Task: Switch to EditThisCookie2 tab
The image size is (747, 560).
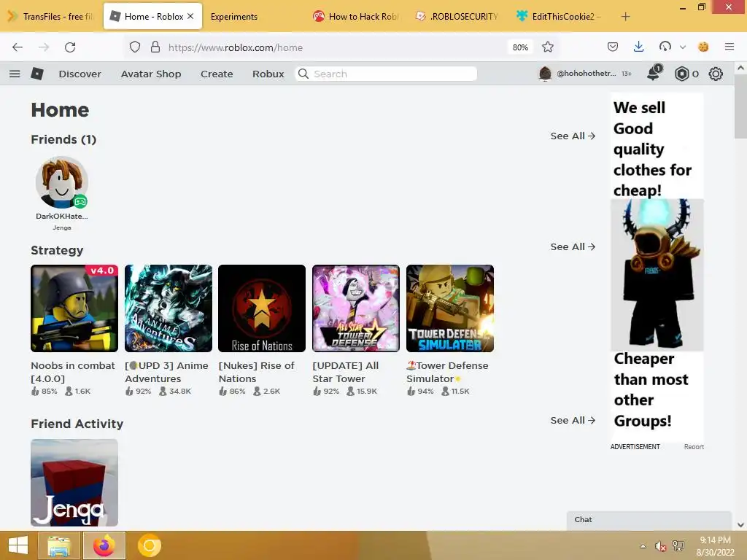Action: tap(559, 17)
